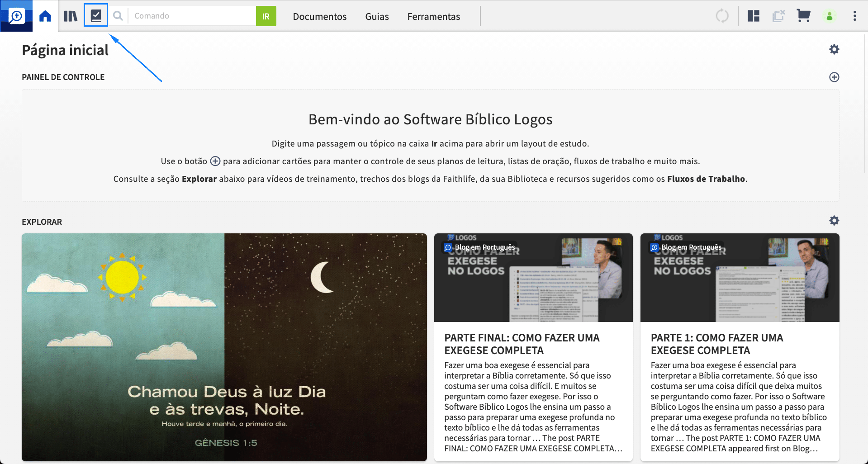Click the 'Página inicial' title

(x=65, y=50)
